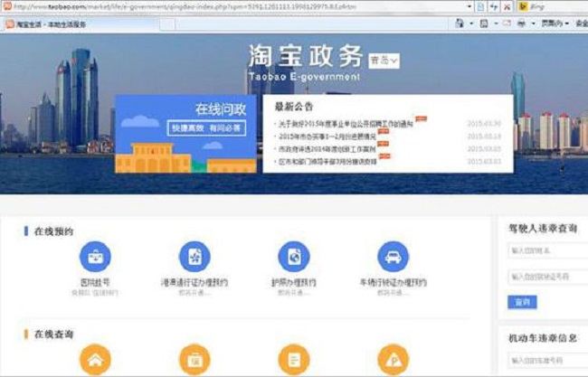Screen dimensions: 588x377
Task: Click the 港澳通行证办理预约 label
Action: pyautogui.click(x=194, y=282)
